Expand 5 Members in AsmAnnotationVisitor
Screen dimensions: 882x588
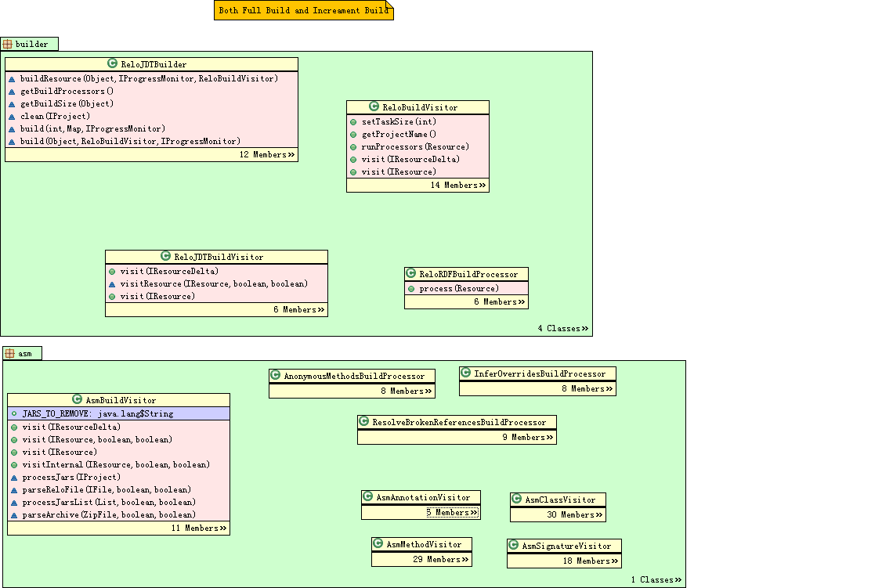[452, 513]
